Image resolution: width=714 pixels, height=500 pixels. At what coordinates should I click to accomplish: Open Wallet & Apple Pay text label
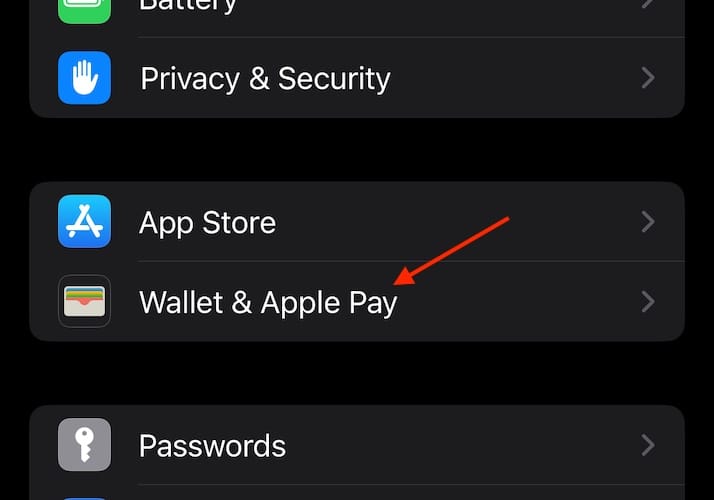[x=268, y=303]
